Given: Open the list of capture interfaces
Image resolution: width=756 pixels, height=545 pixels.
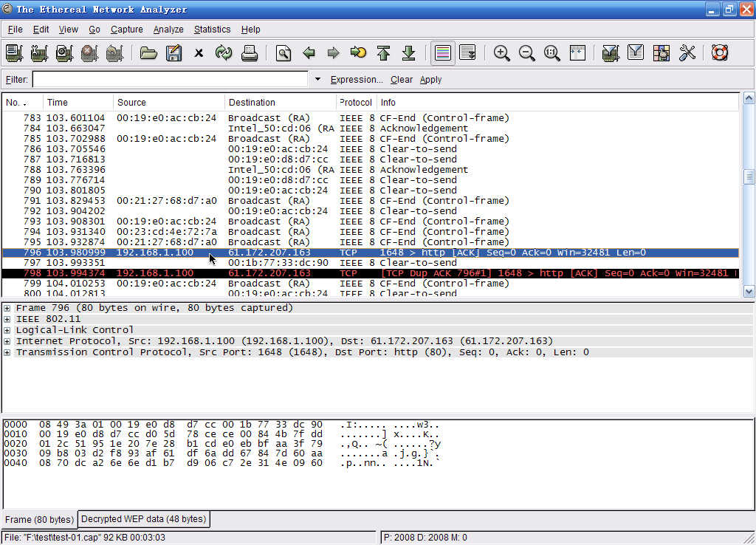Looking at the screenshot, I should (x=15, y=53).
